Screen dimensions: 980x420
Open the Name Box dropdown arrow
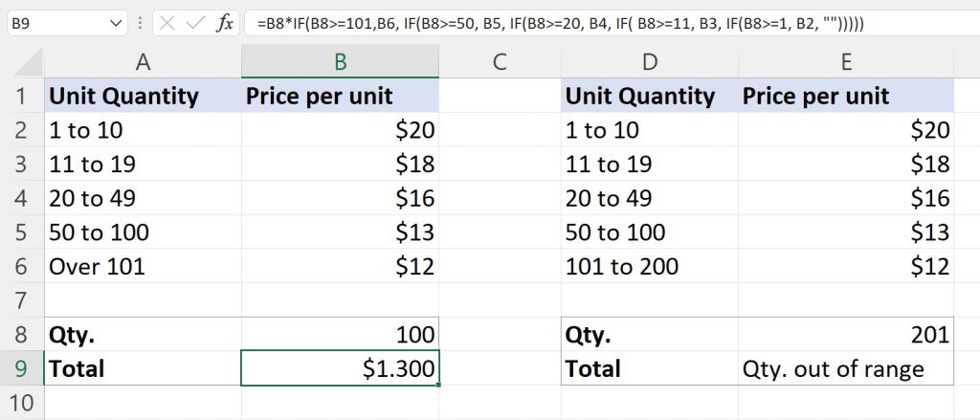116,23
